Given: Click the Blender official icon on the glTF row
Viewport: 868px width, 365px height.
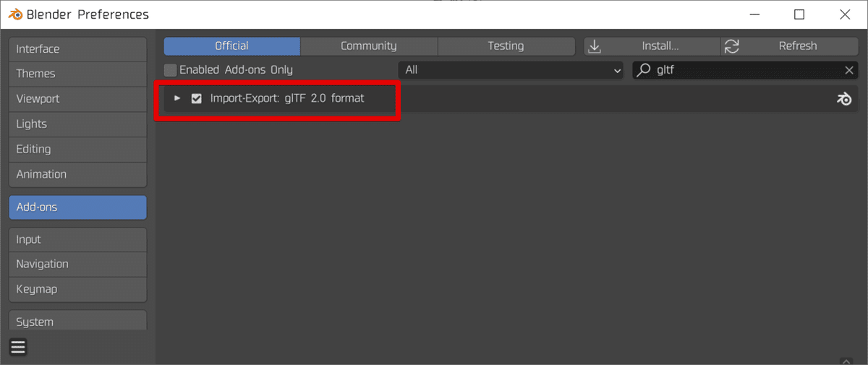Looking at the screenshot, I should point(843,99).
